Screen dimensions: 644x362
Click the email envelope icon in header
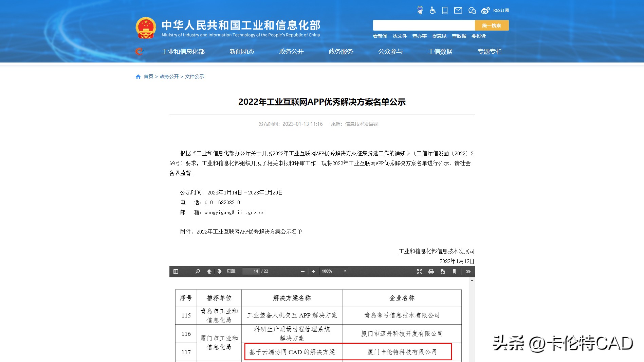(x=458, y=10)
